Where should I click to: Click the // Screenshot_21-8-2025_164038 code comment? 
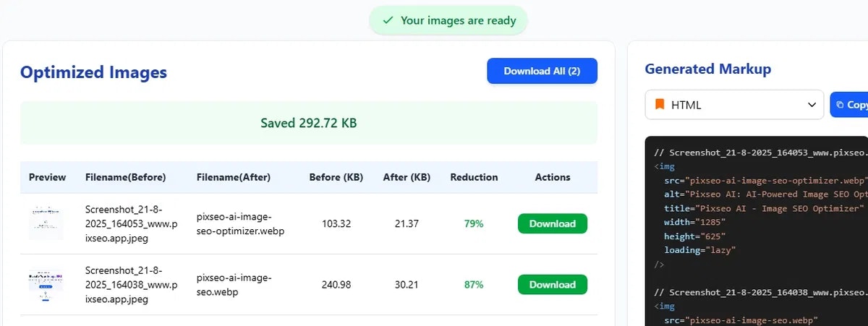(x=760, y=293)
